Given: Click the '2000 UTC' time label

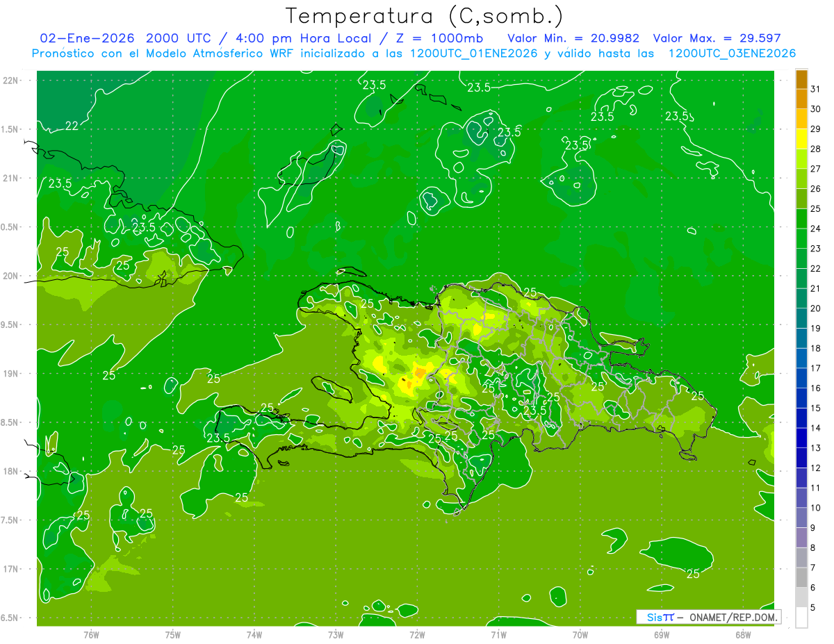Looking at the screenshot, I should point(179,38).
